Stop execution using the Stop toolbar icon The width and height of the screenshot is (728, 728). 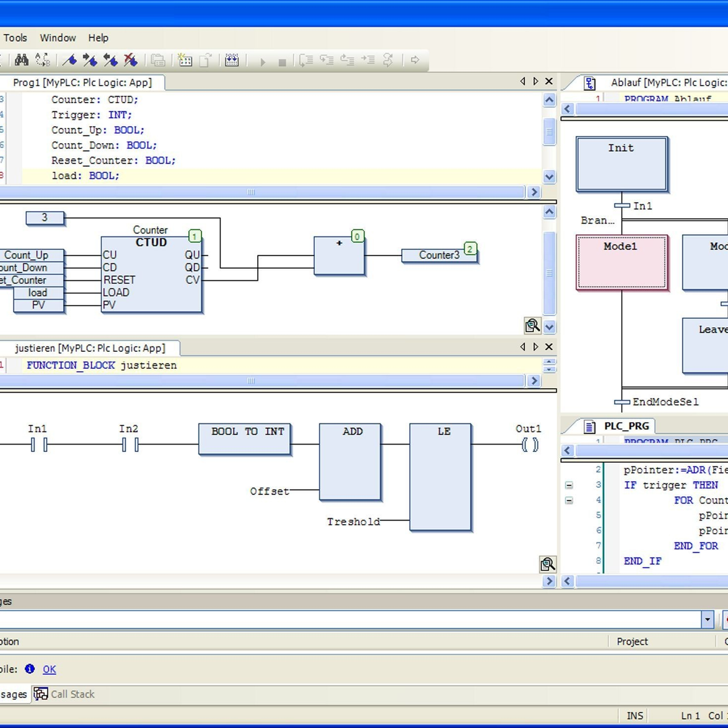click(x=281, y=60)
